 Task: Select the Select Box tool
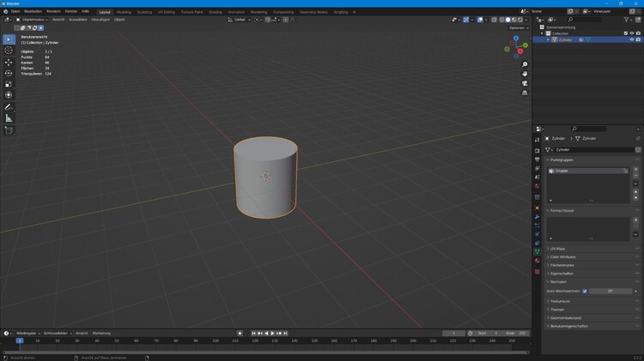click(x=9, y=39)
